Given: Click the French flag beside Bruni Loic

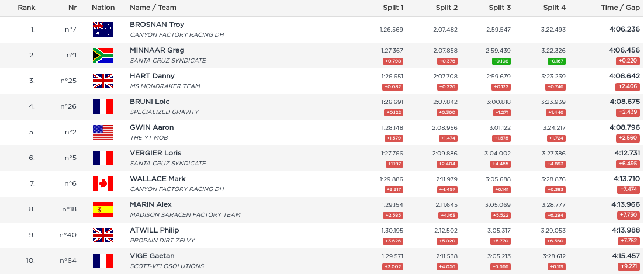Looking at the screenshot, I should coord(103,106).
